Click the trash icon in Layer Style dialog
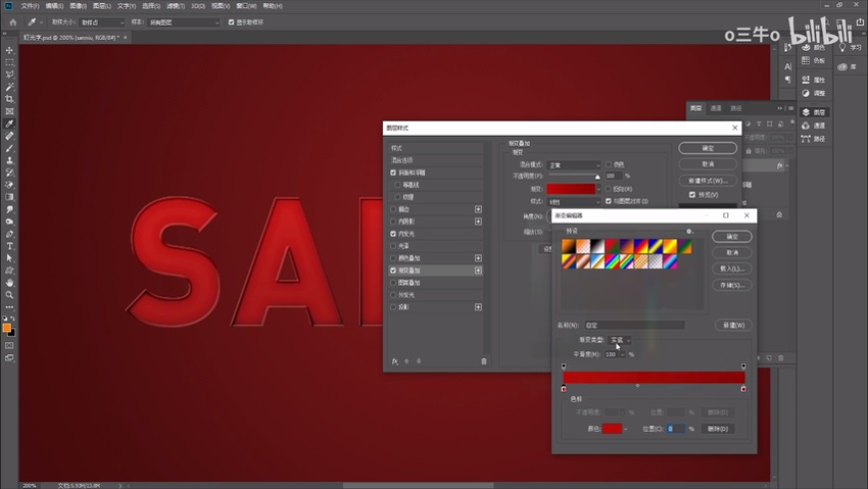868x489 pixels. (484, 361)
